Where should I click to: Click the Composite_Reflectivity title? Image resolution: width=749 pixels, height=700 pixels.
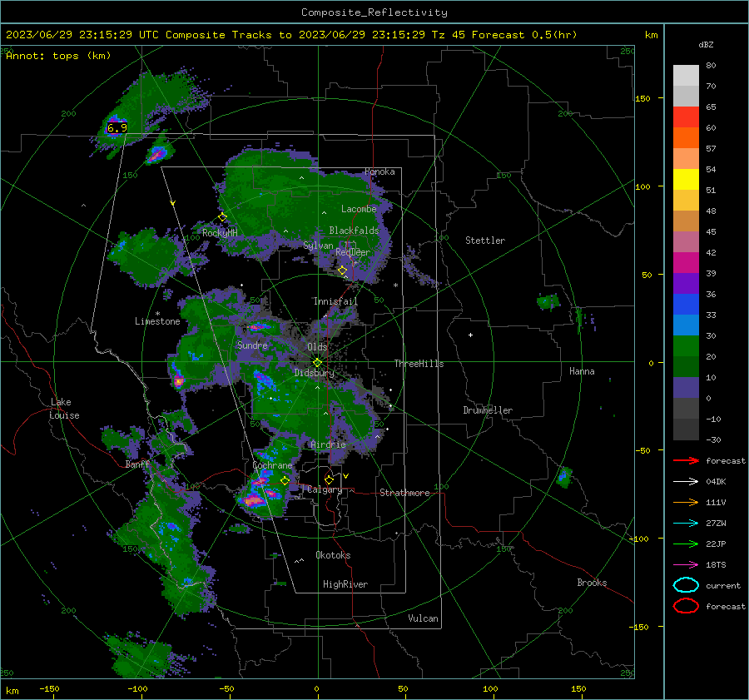(x=374, y=12)
